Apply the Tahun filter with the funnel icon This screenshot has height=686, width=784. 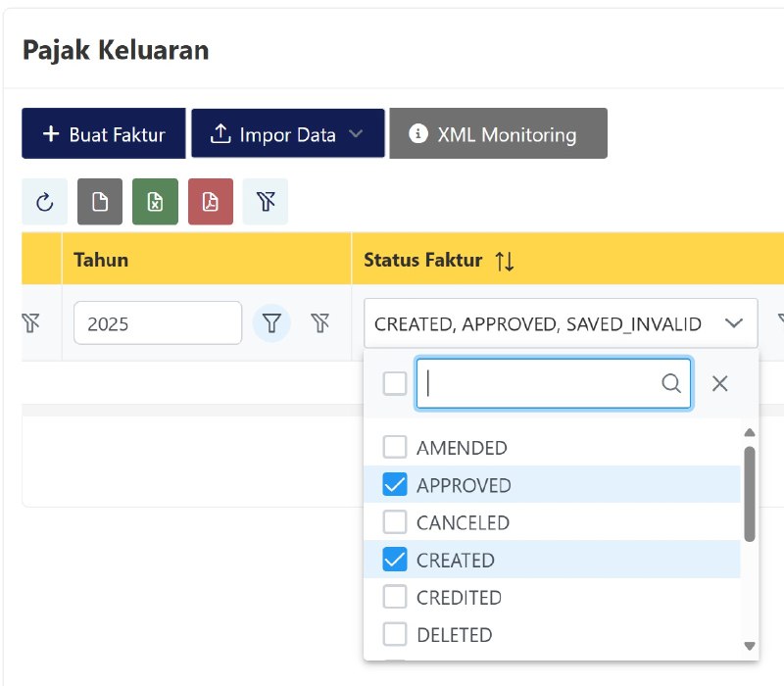tap(271, 322)
